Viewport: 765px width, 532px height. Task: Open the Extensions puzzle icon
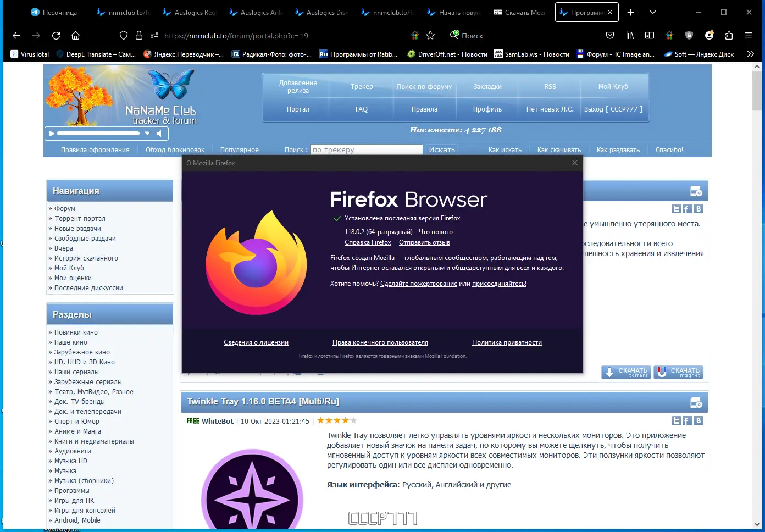click(x=729, y=36)
